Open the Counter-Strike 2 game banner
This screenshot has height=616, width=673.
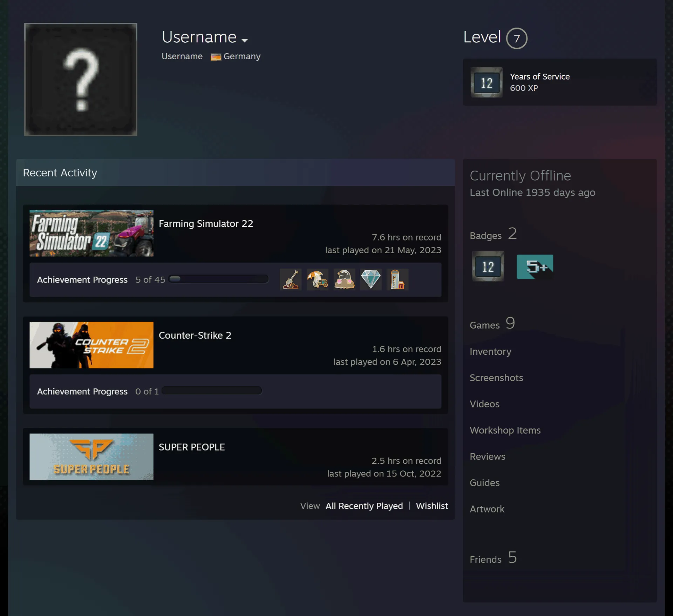(91, 345)
